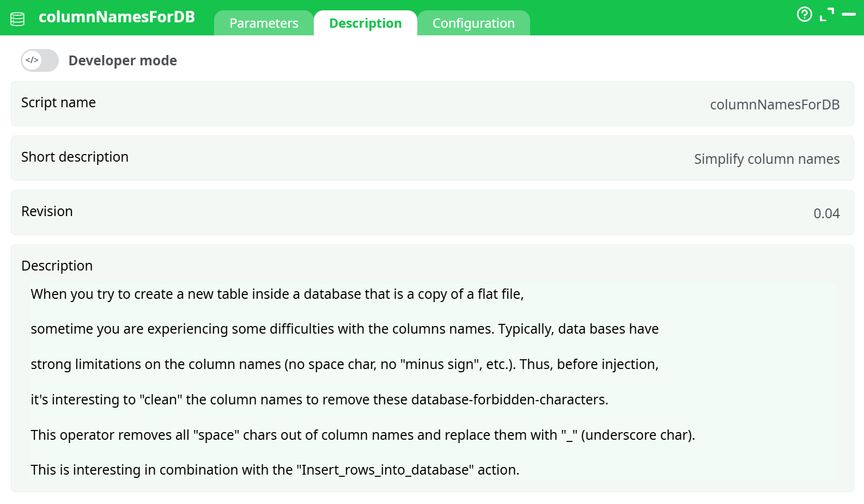This screenshot has height=504, width=864.
Task: Click the line starting 'sometime you are experiencing'
Action: (x=344, y=329)
